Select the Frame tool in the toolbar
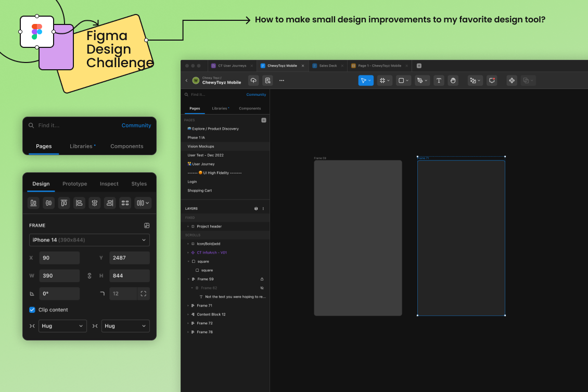Viewport: 588px width, 392px height. click(x=385, y=80)
